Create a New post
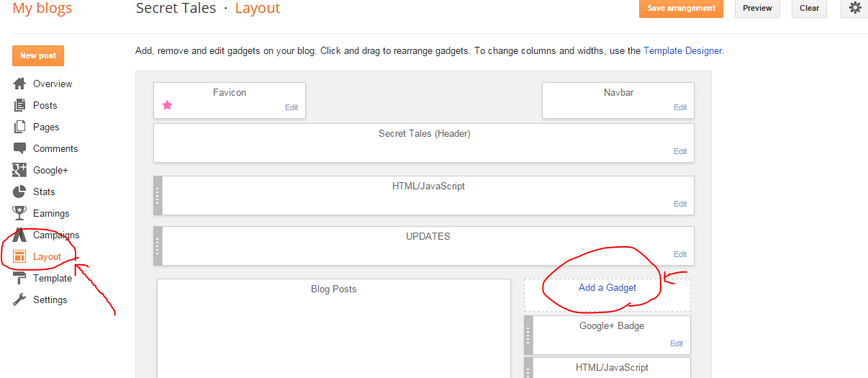 pyautogui.click(x=38, y=55)
